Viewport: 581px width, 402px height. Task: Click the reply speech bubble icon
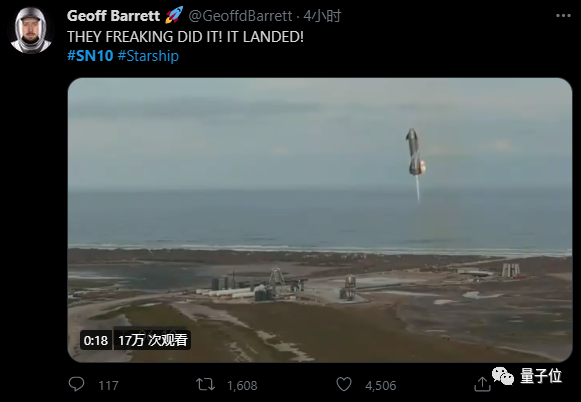tap(76, 384)
